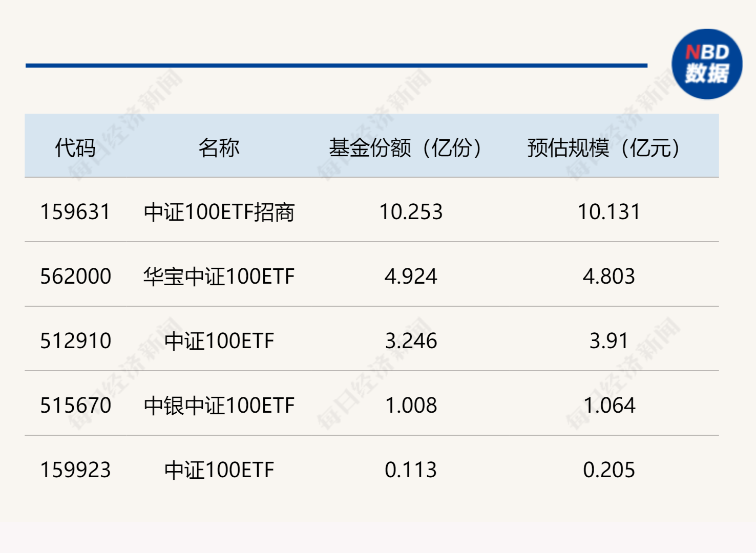Click the fund name 华宝中证100ETF

tap(219, 276)
